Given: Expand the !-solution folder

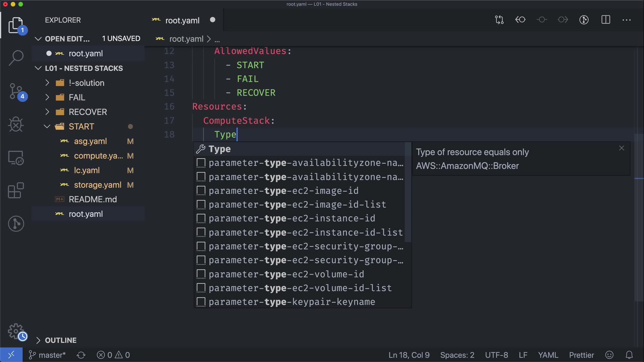Looking at the screenshot, I should (87, 83).
